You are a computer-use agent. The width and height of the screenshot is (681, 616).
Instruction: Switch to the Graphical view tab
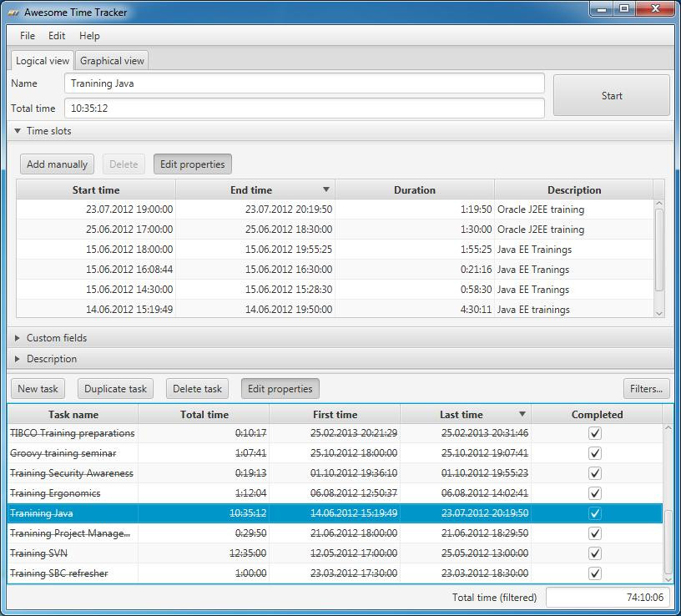(112, 61)
